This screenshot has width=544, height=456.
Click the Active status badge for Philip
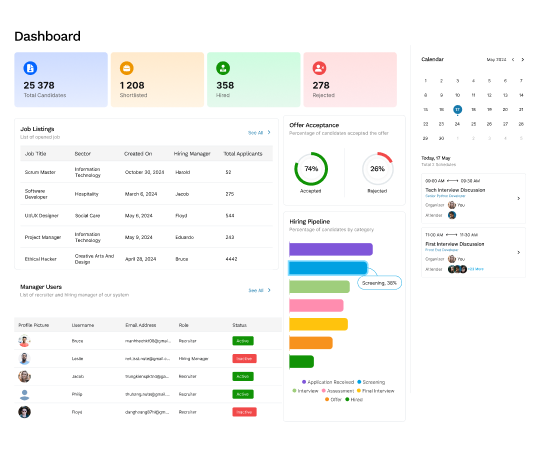243,394
